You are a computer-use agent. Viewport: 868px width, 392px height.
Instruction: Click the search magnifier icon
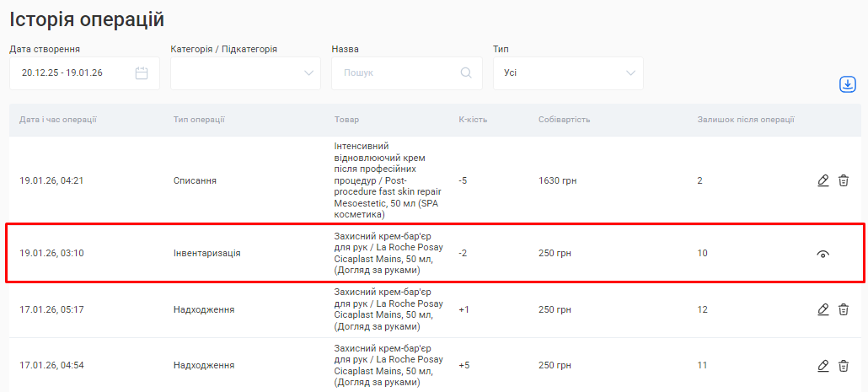pyautogui.click(x=466, y=73)
